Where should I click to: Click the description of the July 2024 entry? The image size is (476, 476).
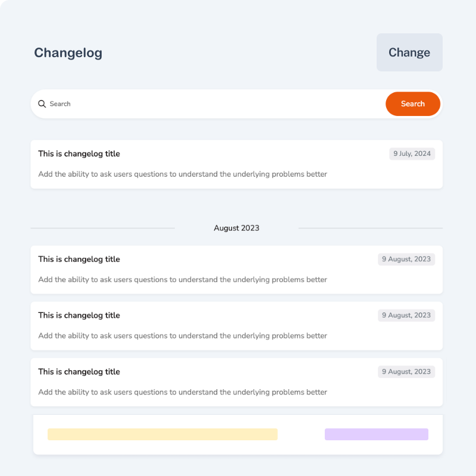coord(183,174)
